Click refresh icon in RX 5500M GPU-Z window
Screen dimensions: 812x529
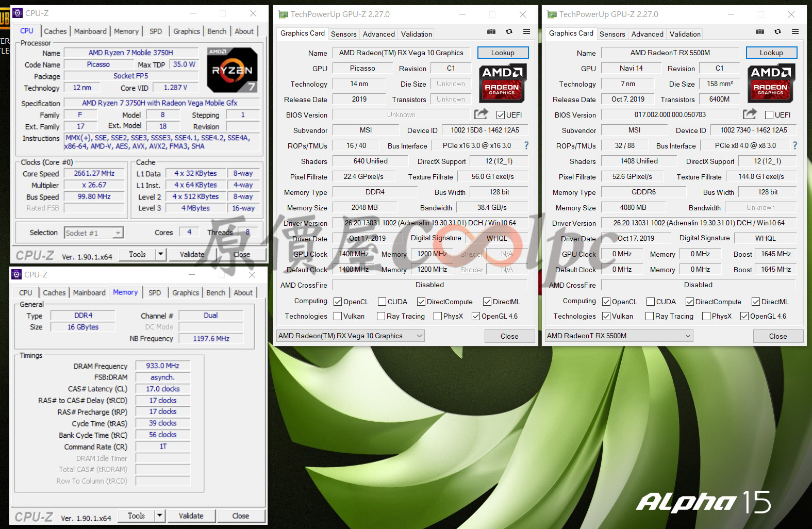[x=777, y=32]
